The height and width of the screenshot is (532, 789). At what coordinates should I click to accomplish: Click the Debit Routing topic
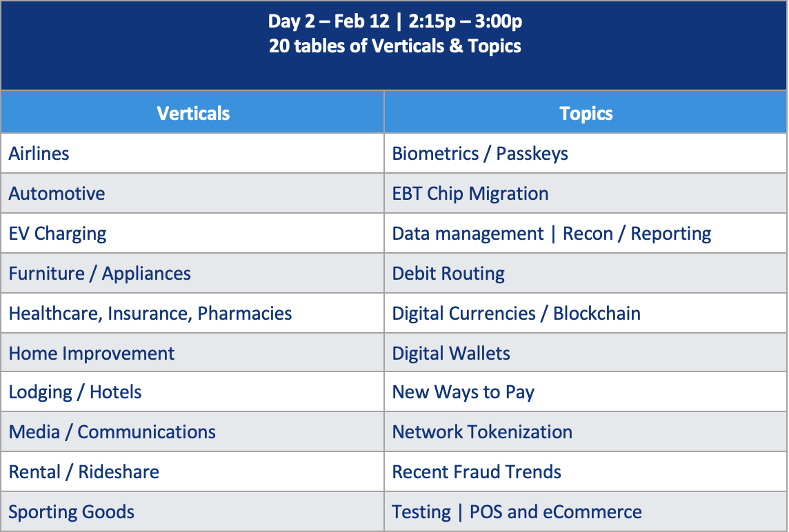(x=586, y=273)
